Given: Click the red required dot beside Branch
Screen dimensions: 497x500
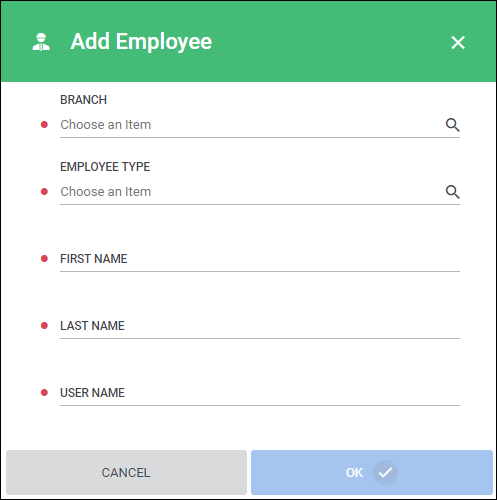Looking at the screenshot, I should 44,125.
